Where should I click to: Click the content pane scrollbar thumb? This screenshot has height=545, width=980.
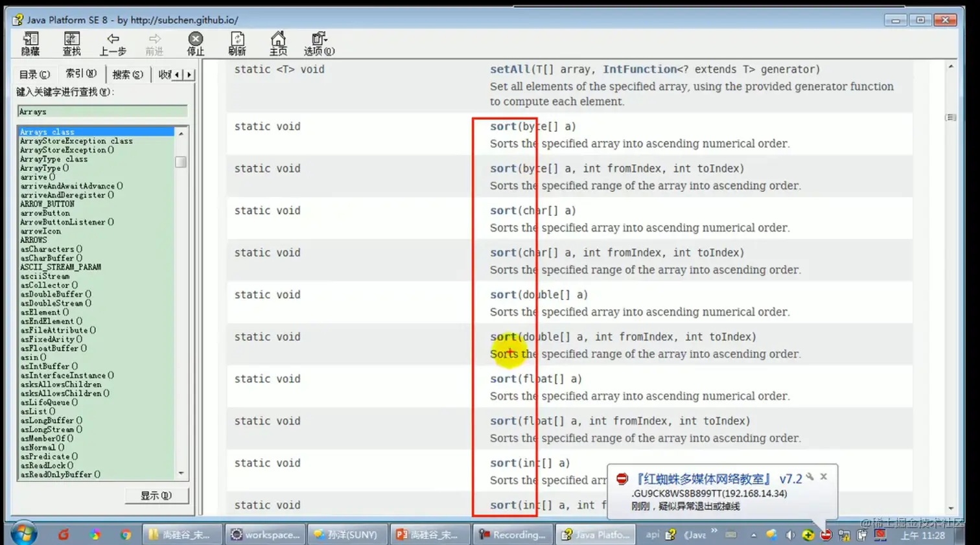click(x=951, y=117)
